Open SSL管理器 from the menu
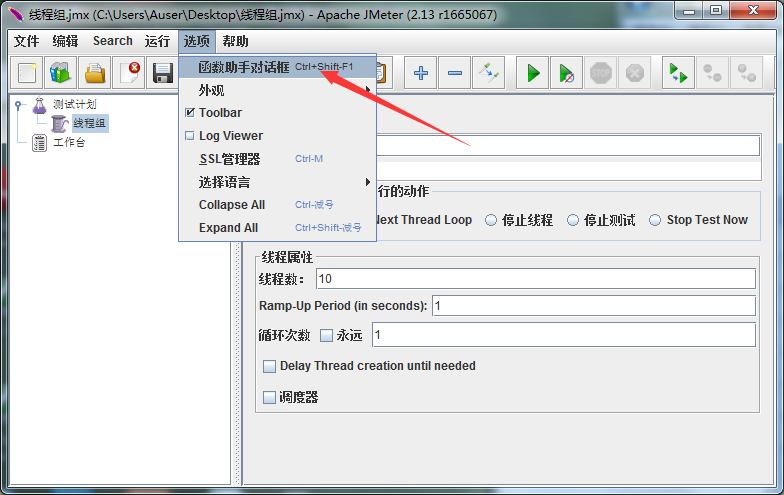 click(x=277, y=159)
